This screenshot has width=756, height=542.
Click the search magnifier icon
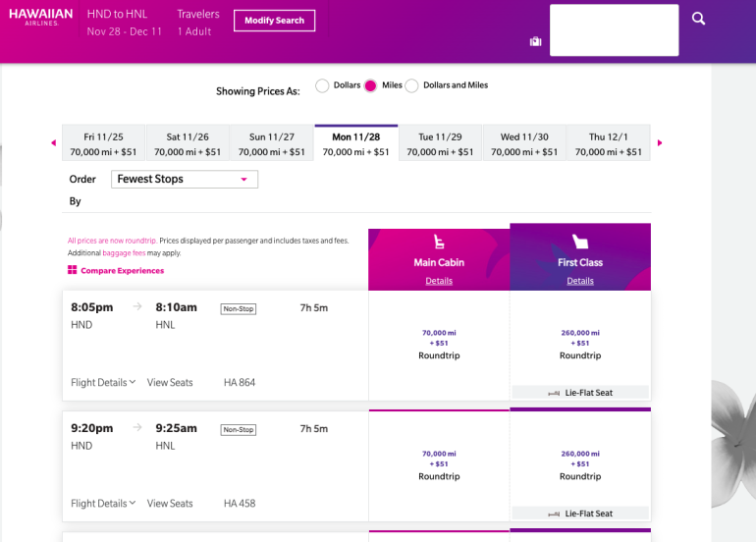(x=698, y=19)
